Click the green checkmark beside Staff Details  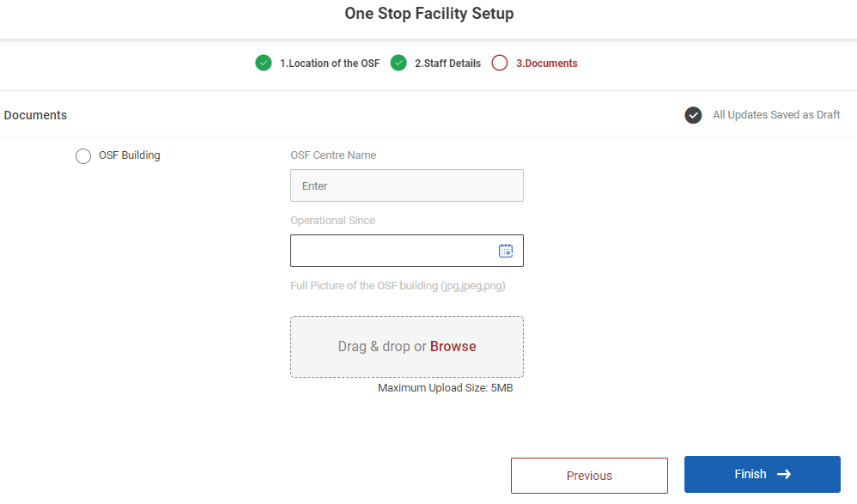click(398, 63)
